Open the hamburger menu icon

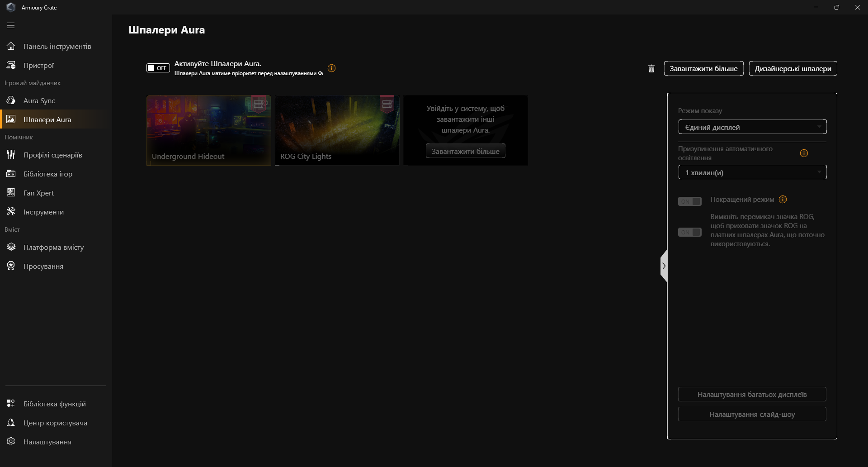tap(11, 25)
